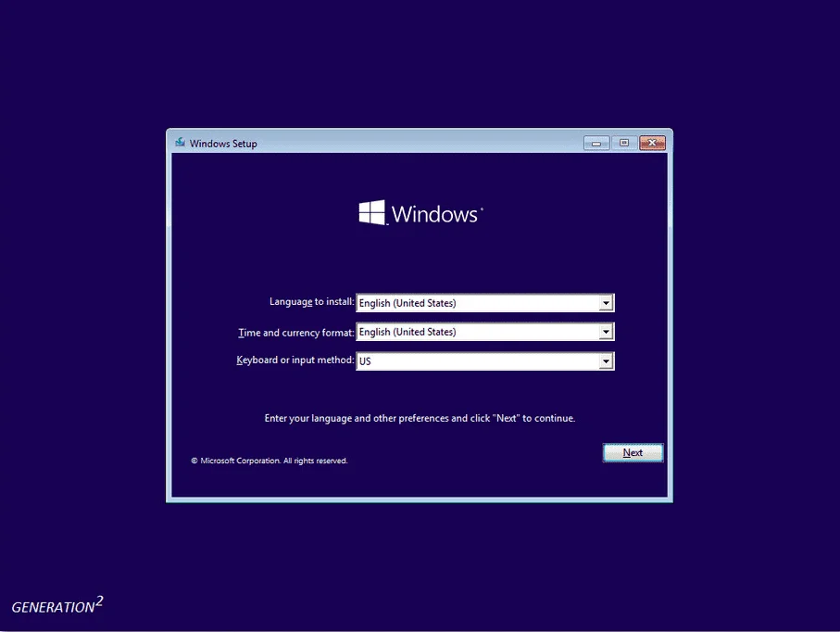Click the 'Keyboard or input method:' label
The width and height of the screenshot is (840, 632).
point(295,360)
